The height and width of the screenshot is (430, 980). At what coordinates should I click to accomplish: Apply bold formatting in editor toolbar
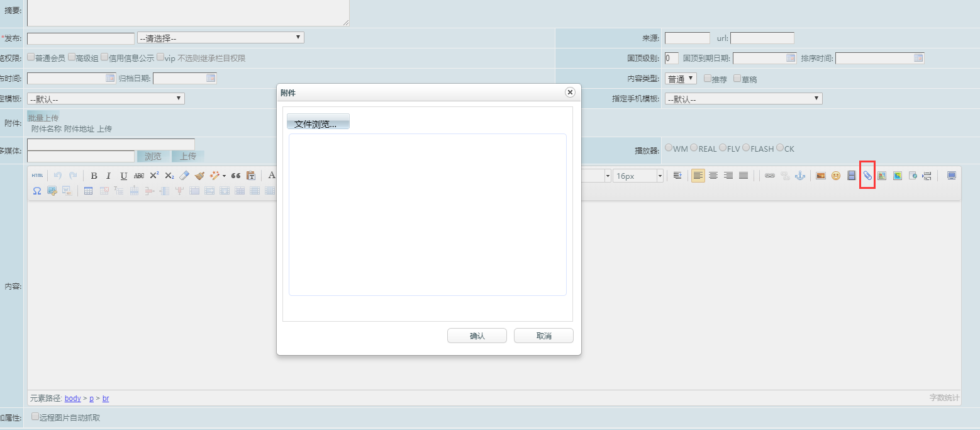pyautogui.click(x=94, y=176)
